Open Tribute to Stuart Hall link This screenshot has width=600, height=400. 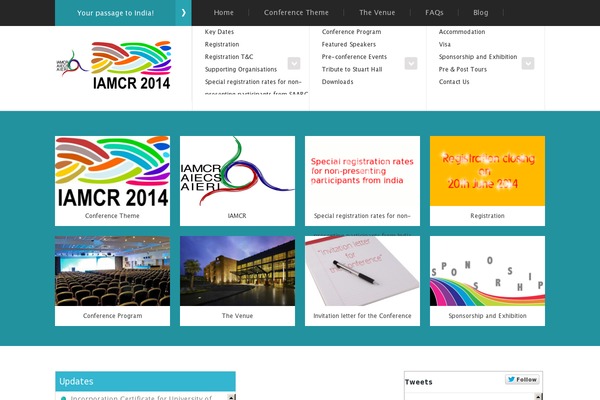click(x=352, y=69)
